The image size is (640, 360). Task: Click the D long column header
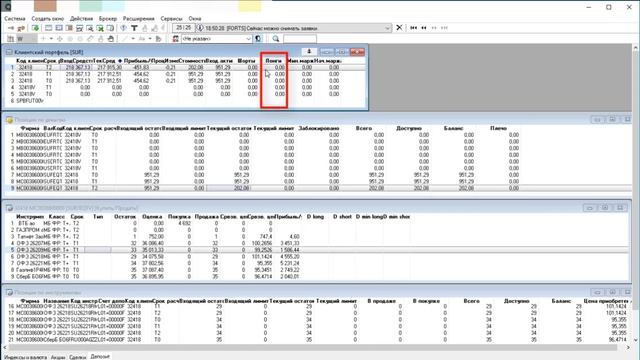pos(315,217)
